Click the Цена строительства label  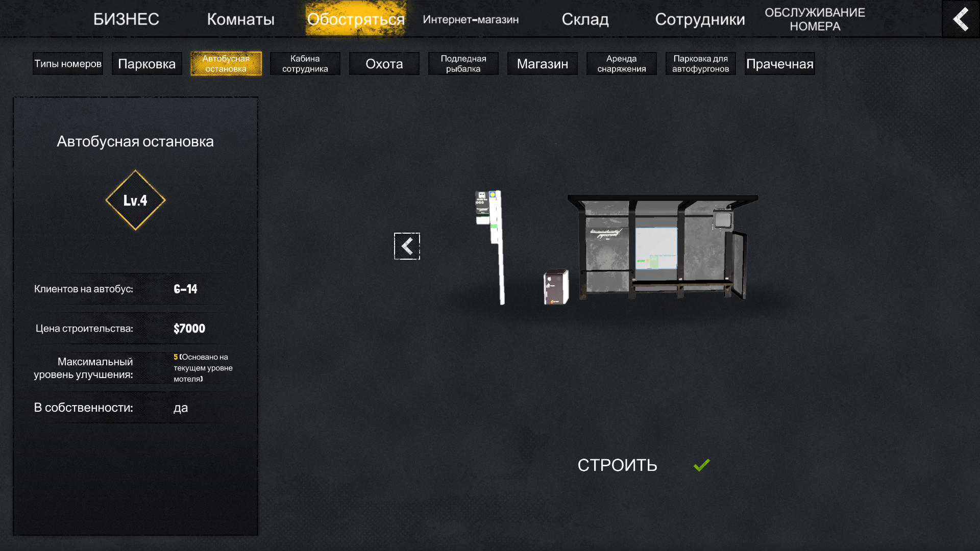[x=84, y=329]
